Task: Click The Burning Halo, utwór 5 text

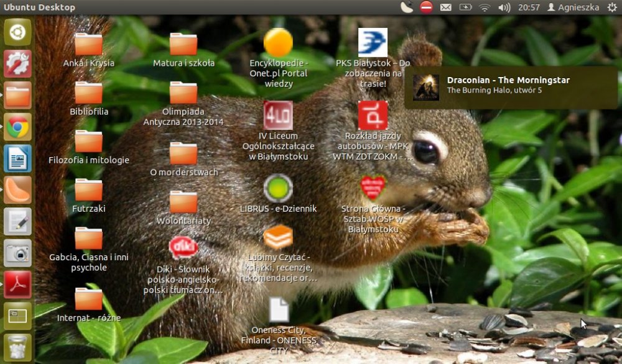Action: tap(494, 90)
